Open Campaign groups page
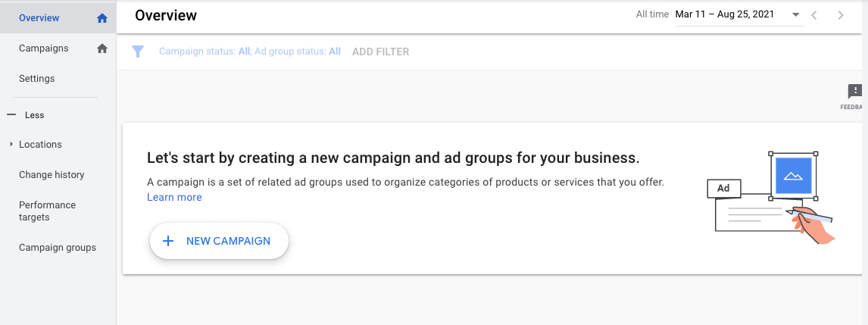The width and height of the screenshot is (868, 325). [58, 248]
